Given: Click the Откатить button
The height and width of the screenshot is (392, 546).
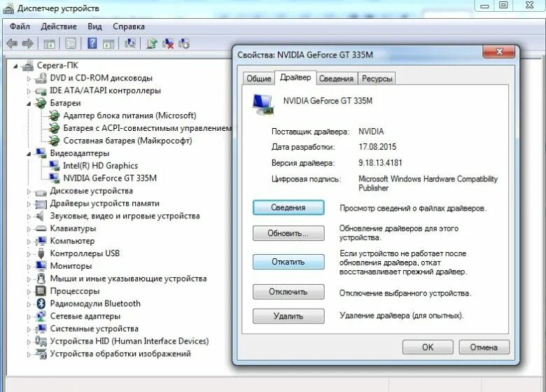Looking at the screenshot, I should [x=288, y=262].
